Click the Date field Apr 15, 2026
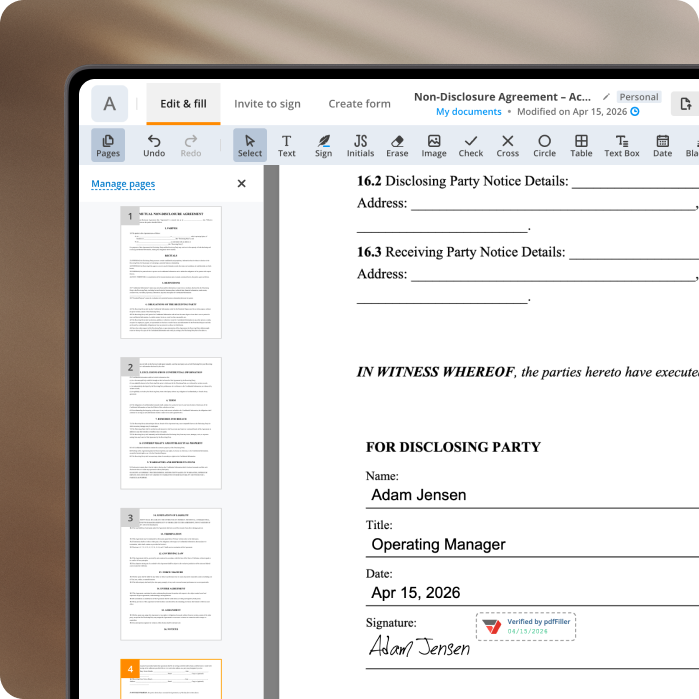699x699 pixels. point(532,593)
